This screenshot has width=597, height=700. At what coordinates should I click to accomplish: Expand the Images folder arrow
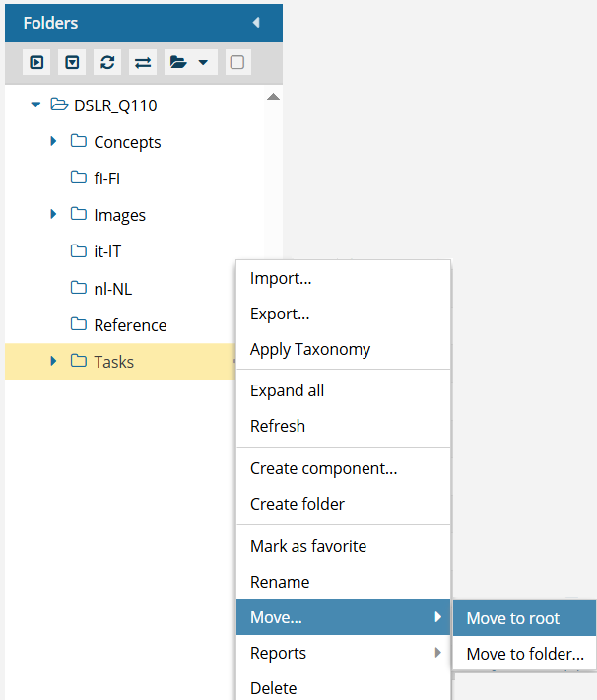tap(53, 214)
